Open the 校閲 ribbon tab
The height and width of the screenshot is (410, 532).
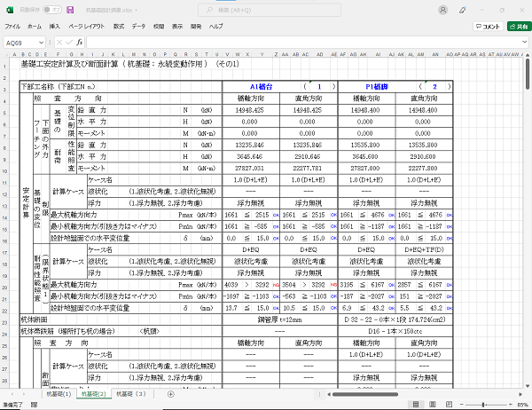click(159, 26)
